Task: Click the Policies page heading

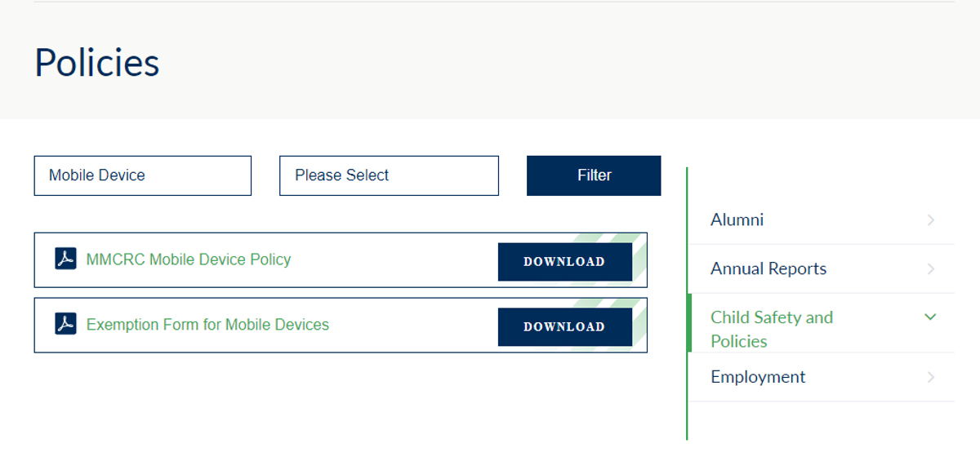Action: pos(97,63)
